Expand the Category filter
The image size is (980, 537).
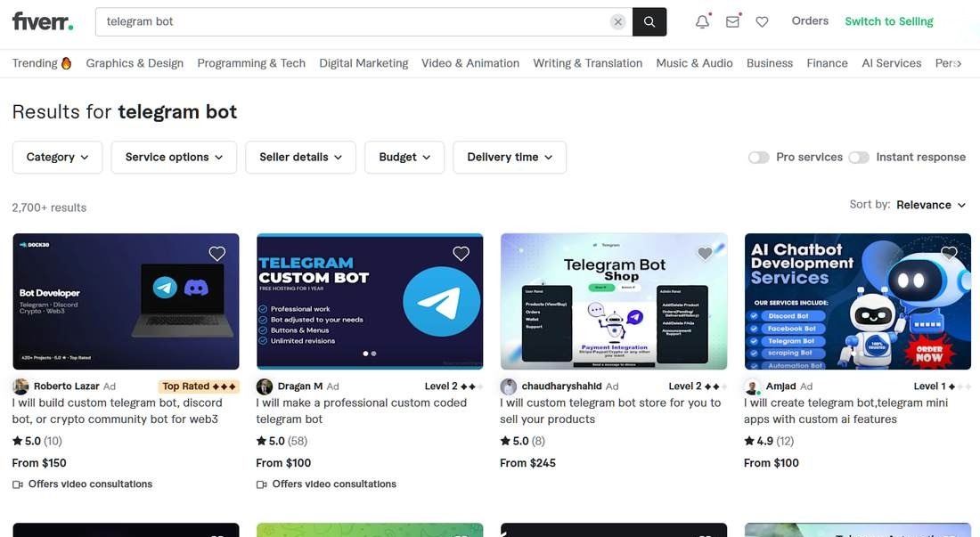coord(58,158)
